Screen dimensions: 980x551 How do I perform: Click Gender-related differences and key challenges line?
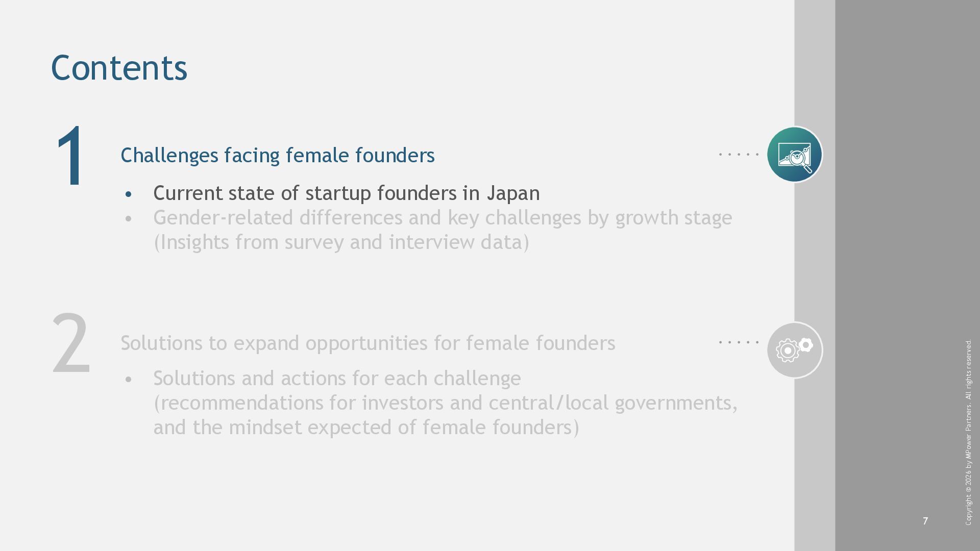coord(443,218)
